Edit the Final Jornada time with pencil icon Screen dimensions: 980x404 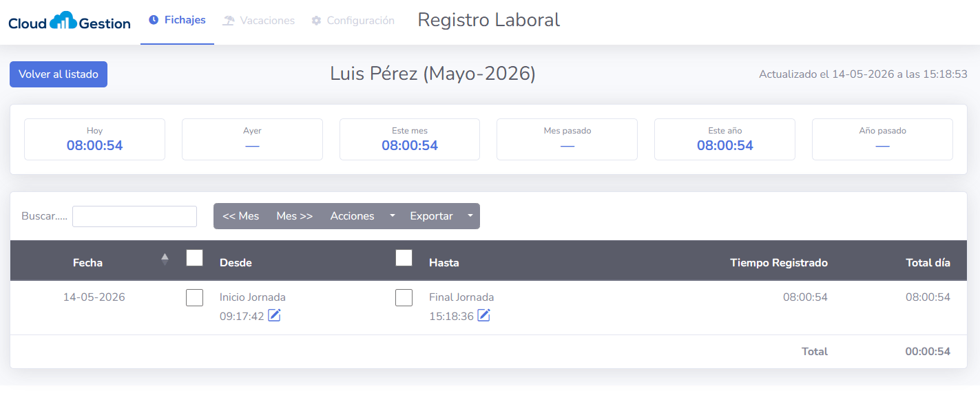(484, 315)
